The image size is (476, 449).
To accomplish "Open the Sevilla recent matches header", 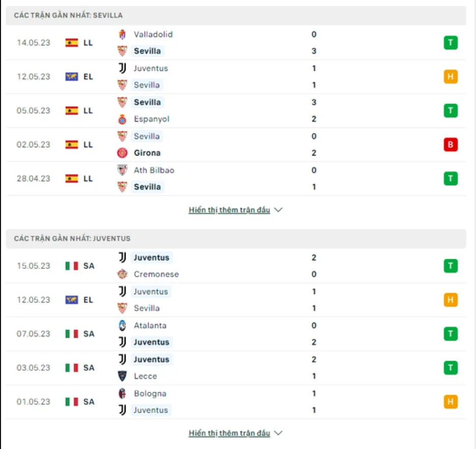I will coord(68,15).
